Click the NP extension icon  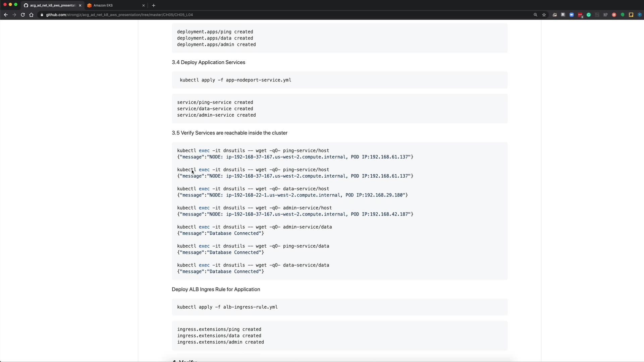click(x=605, y=15)
